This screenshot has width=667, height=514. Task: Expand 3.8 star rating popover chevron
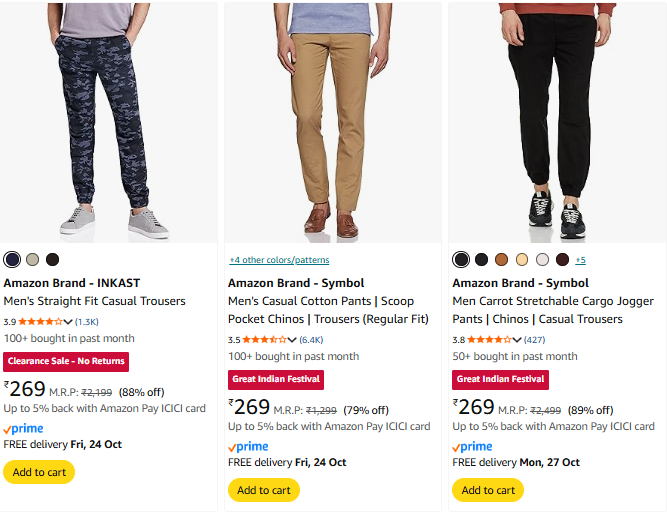point(517,340)
